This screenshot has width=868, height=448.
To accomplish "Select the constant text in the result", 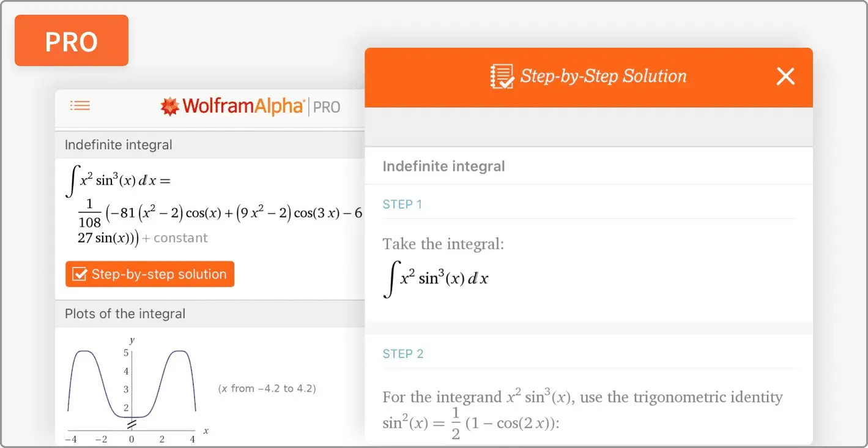I will [175, 238].
